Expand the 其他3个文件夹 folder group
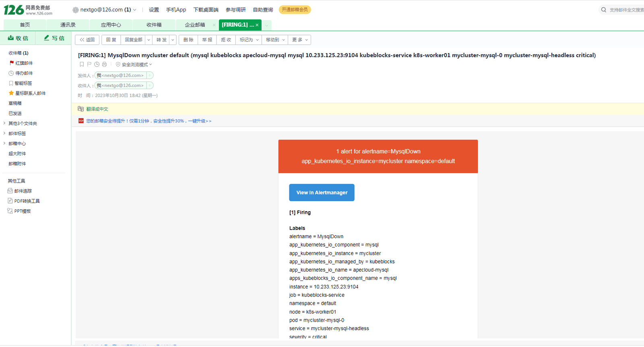This screenshot has width=644, height=347. pos(4,123)
